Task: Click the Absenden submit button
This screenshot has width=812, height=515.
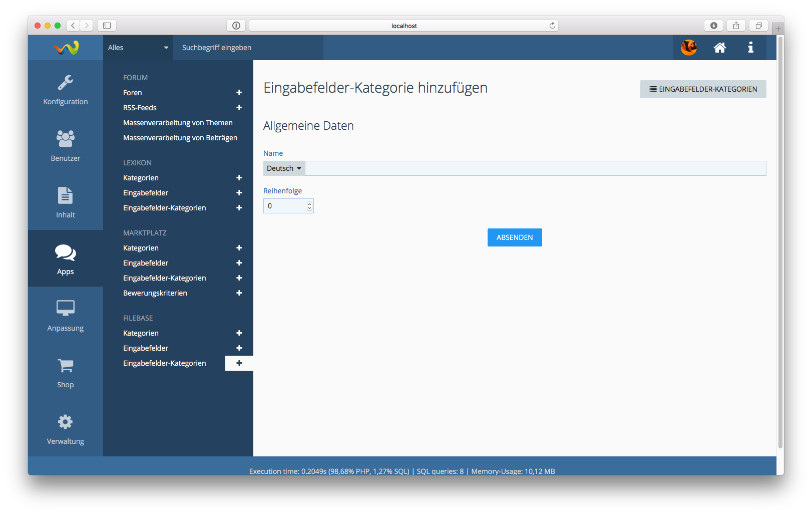Action: coord(514,237)
